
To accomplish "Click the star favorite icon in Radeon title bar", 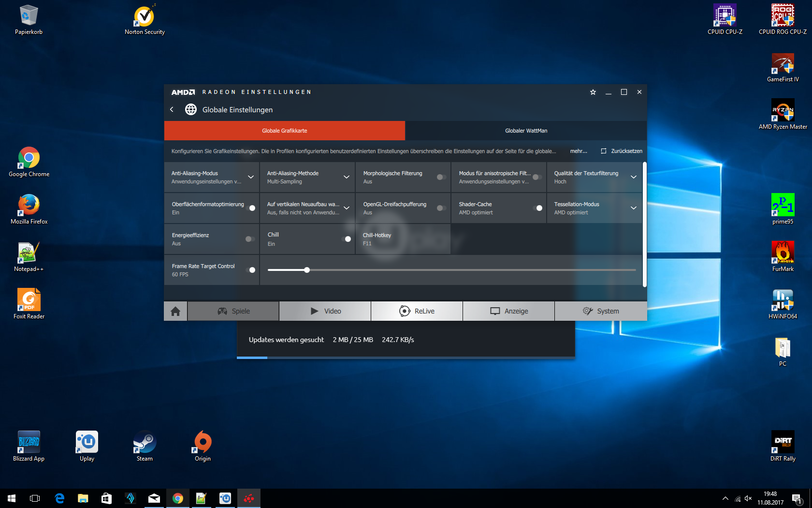I will (593, 92).
